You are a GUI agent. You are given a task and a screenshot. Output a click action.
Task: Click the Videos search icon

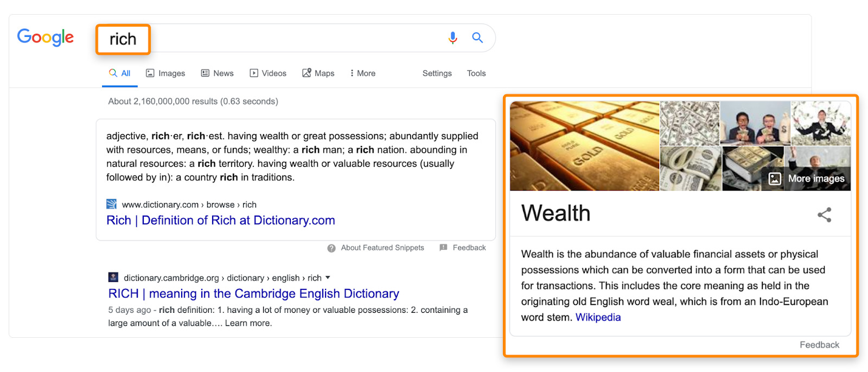(253, 73)
